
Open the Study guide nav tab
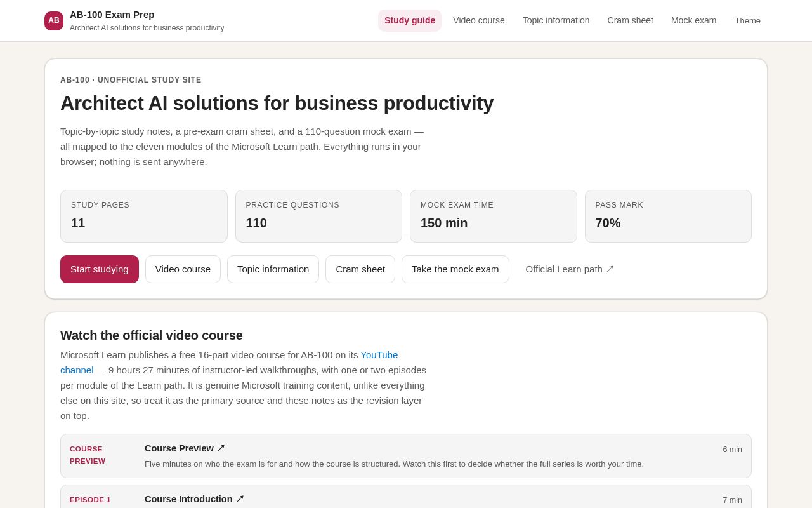410,20
